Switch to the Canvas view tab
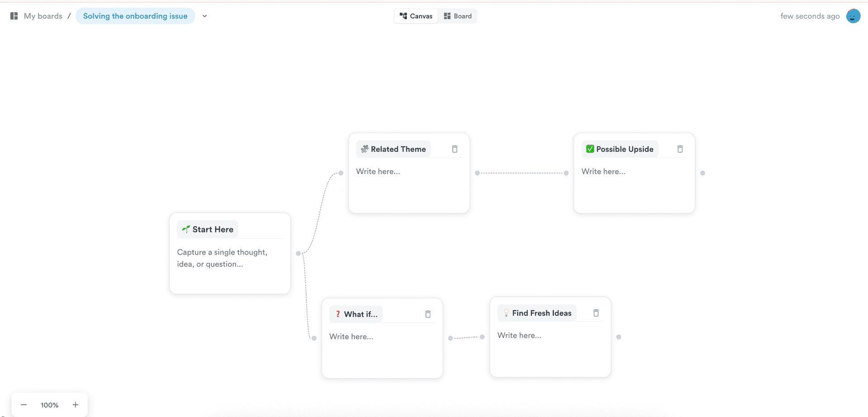 416,16
